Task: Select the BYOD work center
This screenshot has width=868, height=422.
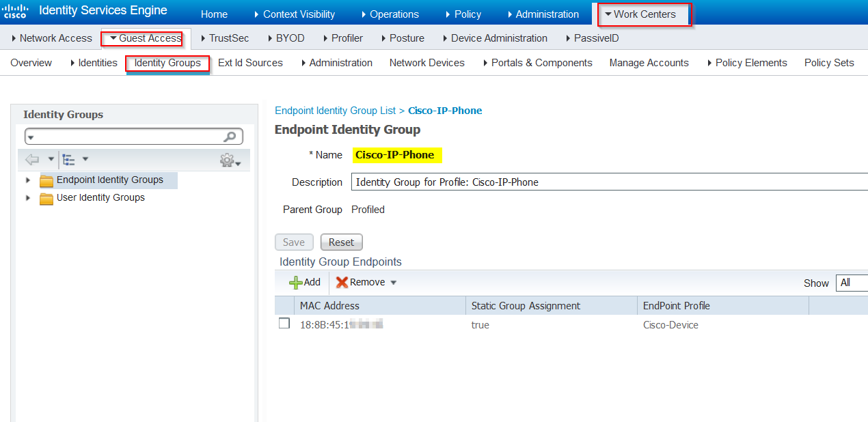Action: [x=286, y=38]
